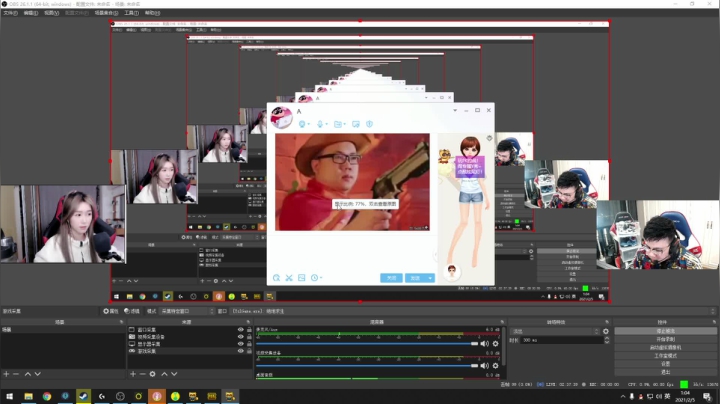Add a new scene with the plus icon
The height and width of the screenshot is (404, 720).
pyautogui.click(x=6, y=374)
